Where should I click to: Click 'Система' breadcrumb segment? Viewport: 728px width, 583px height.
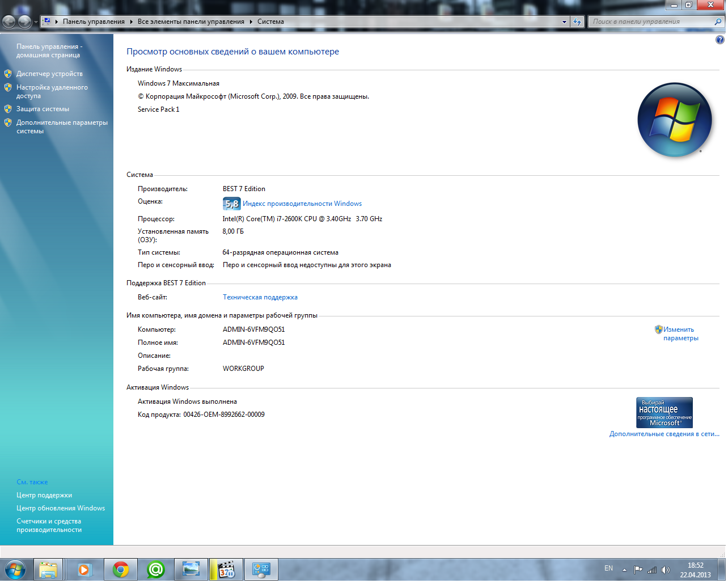pyautogui.click(x=270, y=22)
